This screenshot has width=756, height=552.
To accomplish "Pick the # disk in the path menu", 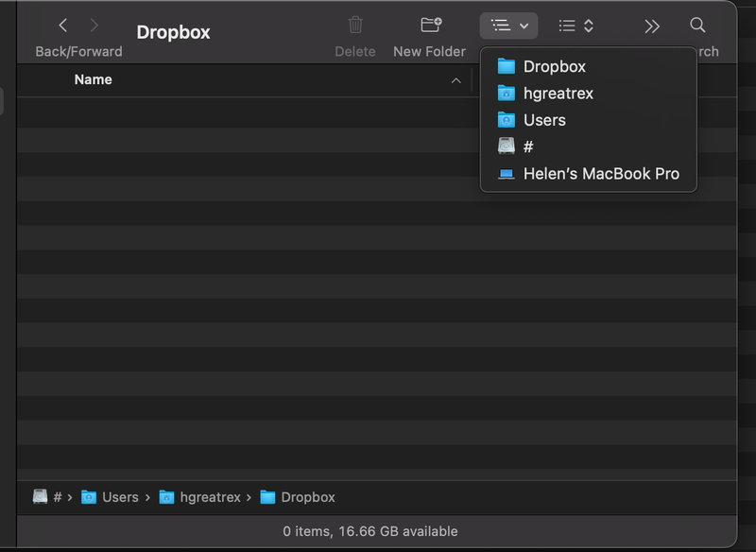I will click(527, 147).
